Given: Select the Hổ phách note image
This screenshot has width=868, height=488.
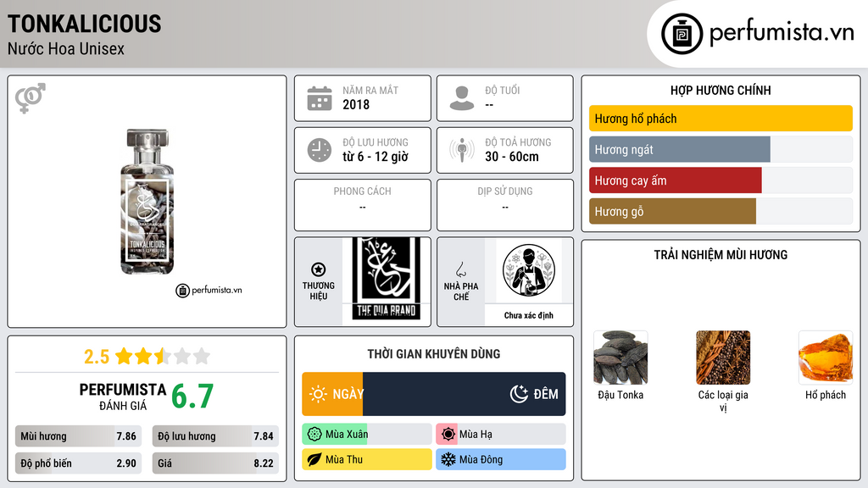Looking at the screenshot, I should click(x=826, y=358).
